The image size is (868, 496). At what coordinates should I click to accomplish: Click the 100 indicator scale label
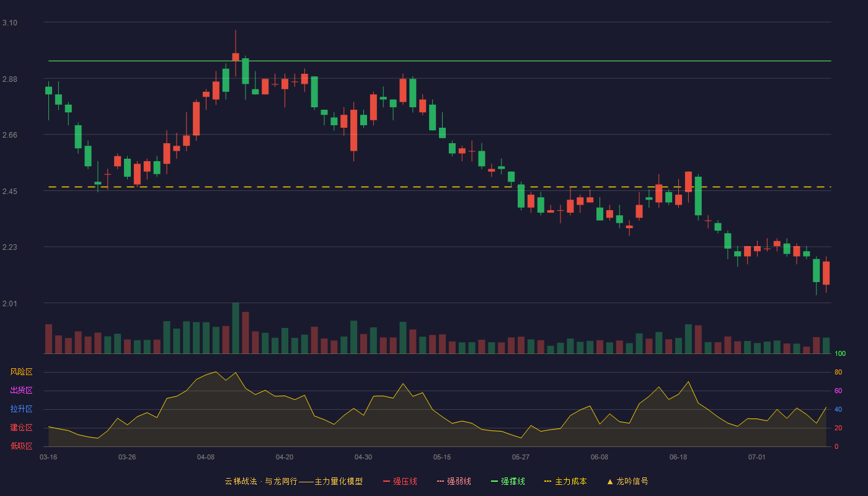point(840,354)
